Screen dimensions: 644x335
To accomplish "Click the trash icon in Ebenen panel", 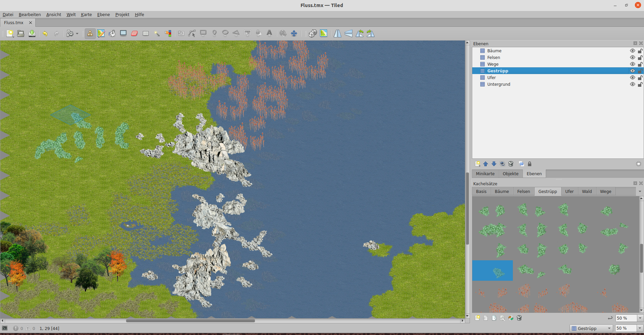I will (x=511, y=164).
